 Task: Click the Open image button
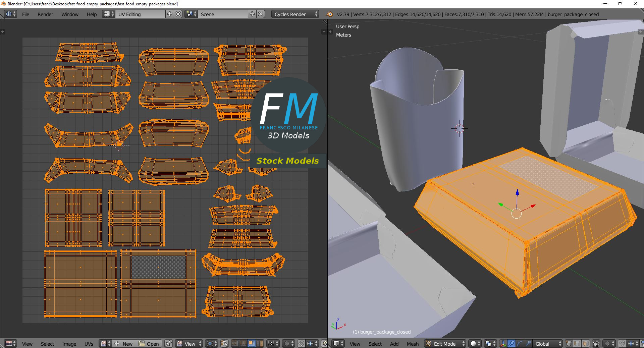149,344
